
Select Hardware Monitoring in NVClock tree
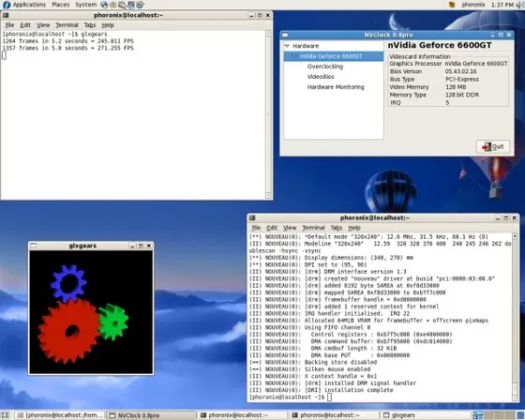pos(336,87)
